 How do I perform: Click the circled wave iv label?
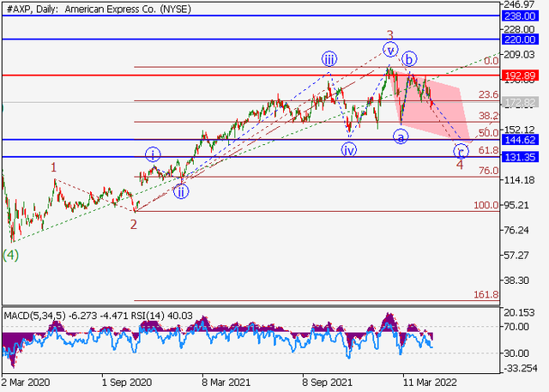[x=348, y=149]
